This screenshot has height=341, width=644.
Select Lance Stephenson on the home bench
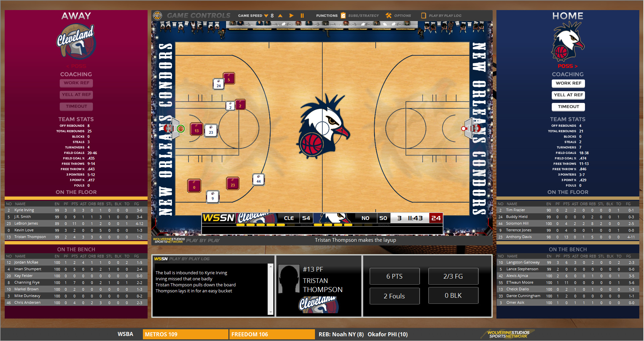tap(568, 269)
